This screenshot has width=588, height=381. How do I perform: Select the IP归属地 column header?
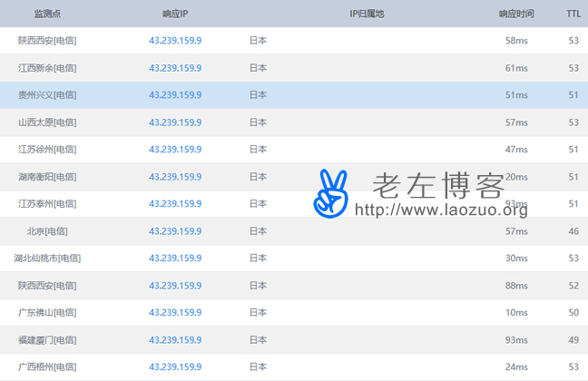367,14
